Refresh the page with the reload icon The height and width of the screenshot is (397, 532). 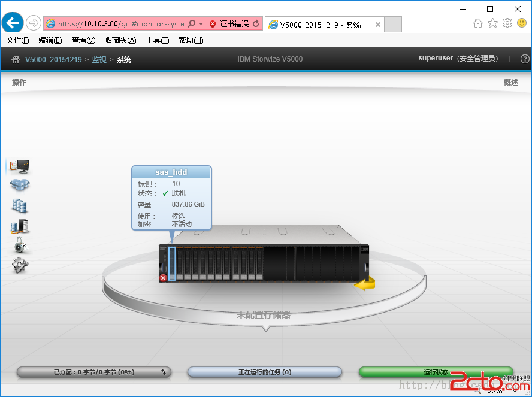pyautogui.click(x=256, y=23)
